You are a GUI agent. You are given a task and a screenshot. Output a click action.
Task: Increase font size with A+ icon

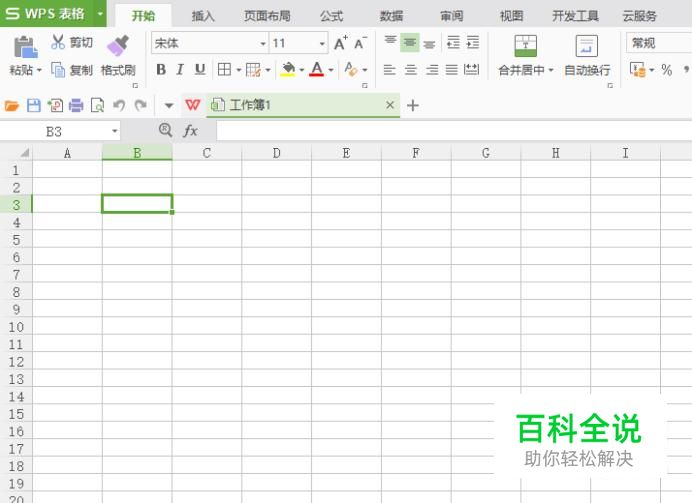340,43
